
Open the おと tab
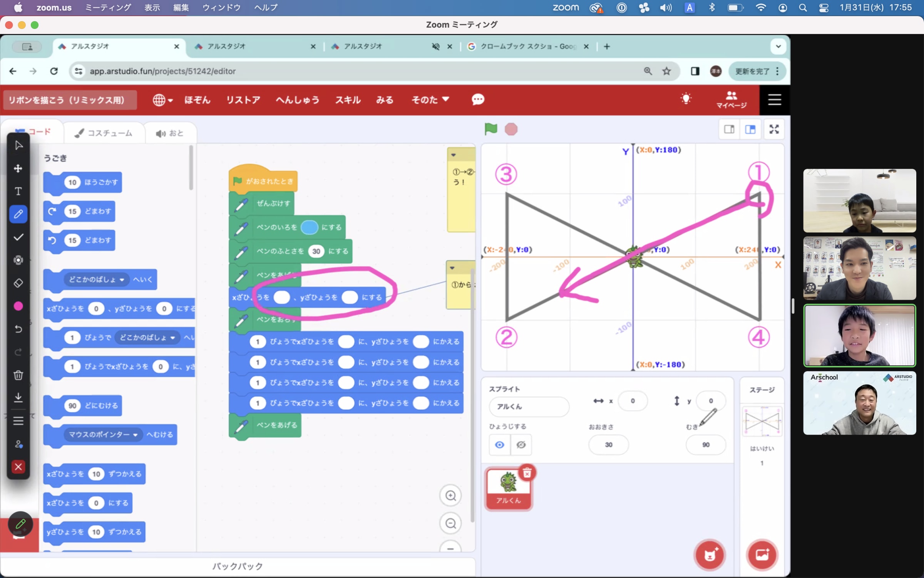tap(170, 133)
